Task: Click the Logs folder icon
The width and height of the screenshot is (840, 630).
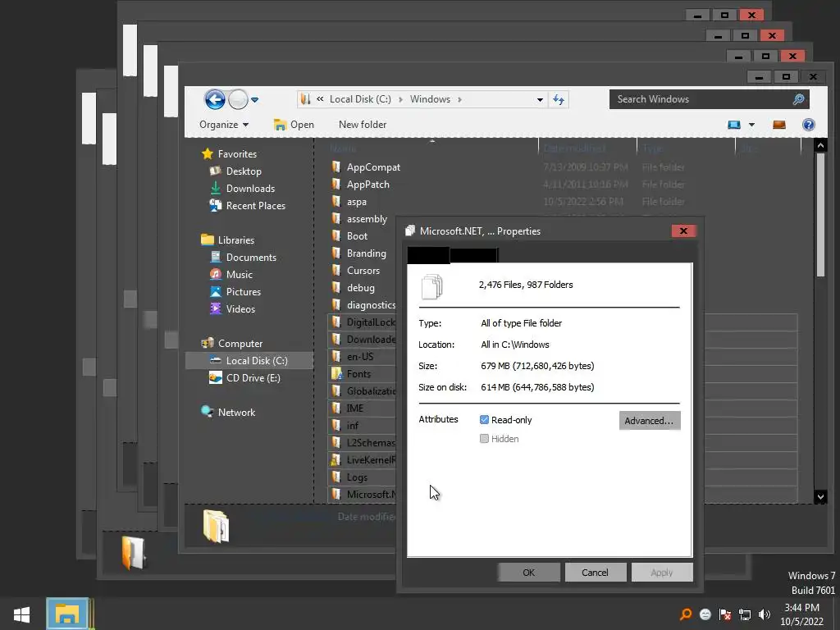Action: coord(336,477)
